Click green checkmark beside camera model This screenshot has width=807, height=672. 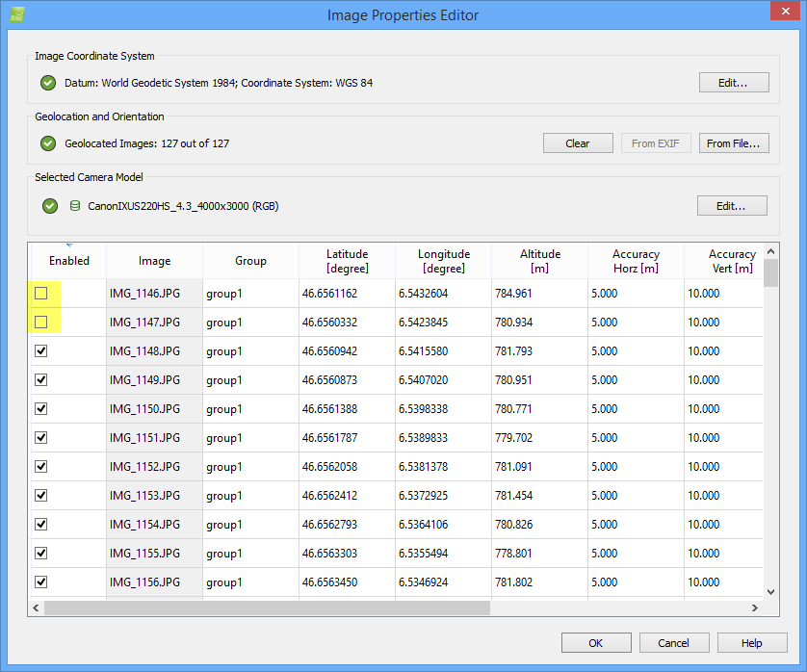click(x=50, y=206)
